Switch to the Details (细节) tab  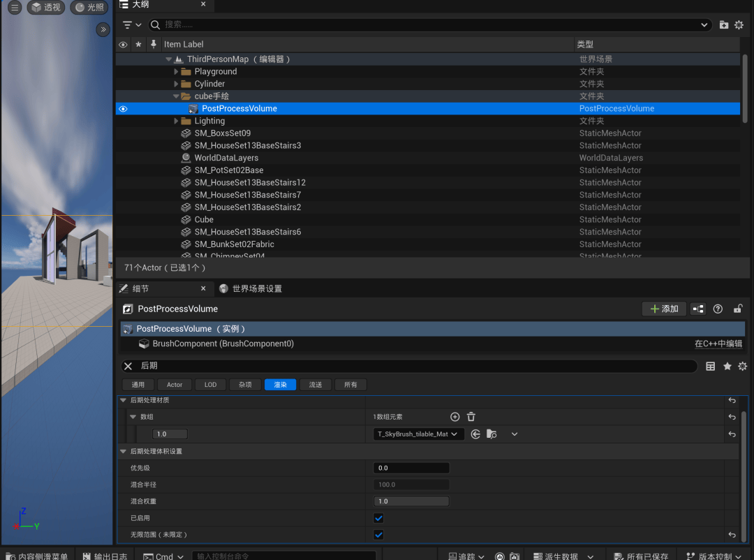click(x=163, y=288)
